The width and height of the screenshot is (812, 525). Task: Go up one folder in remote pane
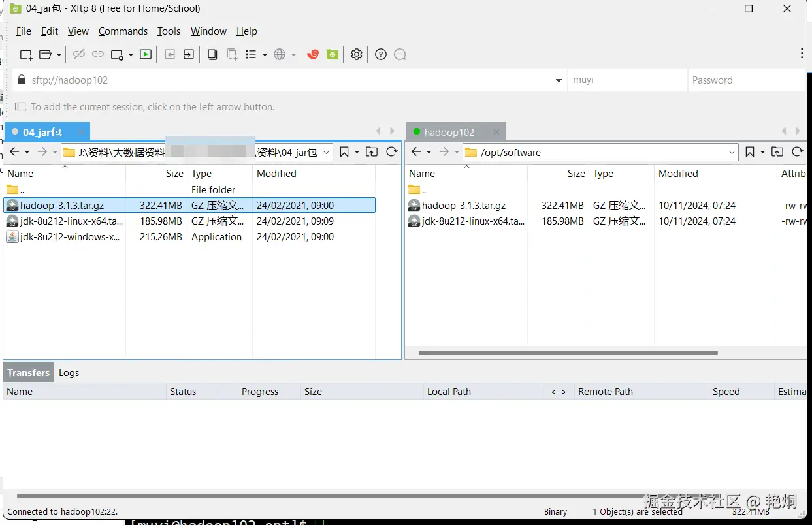click(x=777, y=152)
